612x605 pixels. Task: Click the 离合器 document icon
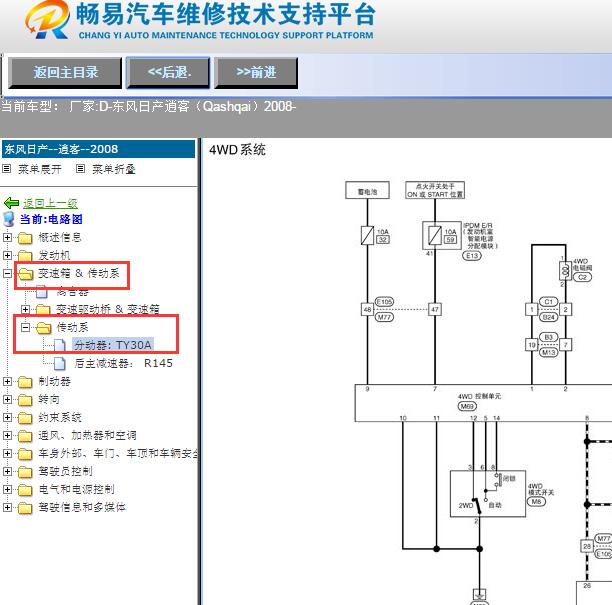[x=42, y=292]
